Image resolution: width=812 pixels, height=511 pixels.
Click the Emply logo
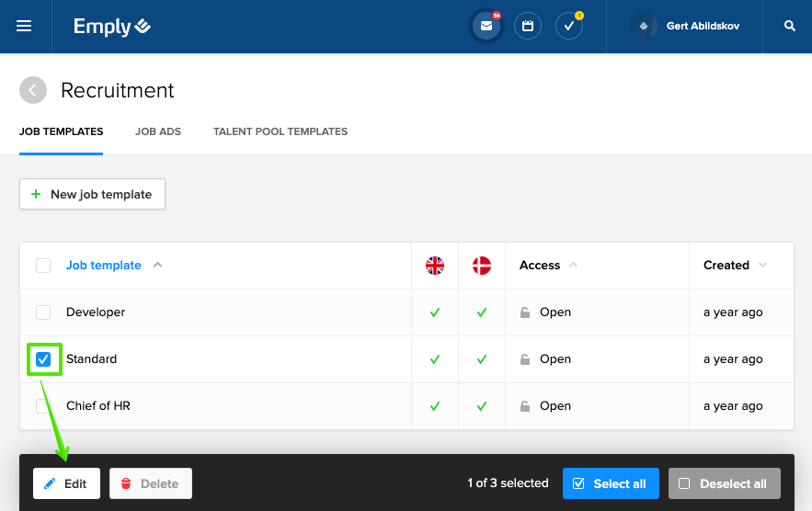(x=112, y=27)
